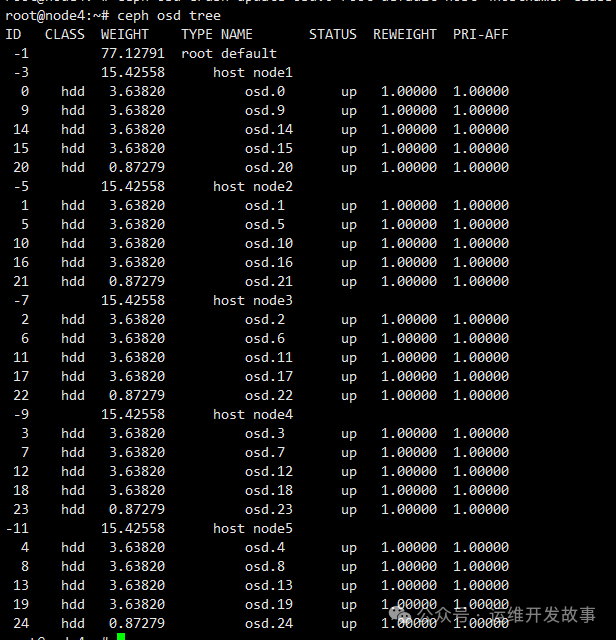Click the osd.5 name
The image size is (616, 640).
(x=265, y=224)
